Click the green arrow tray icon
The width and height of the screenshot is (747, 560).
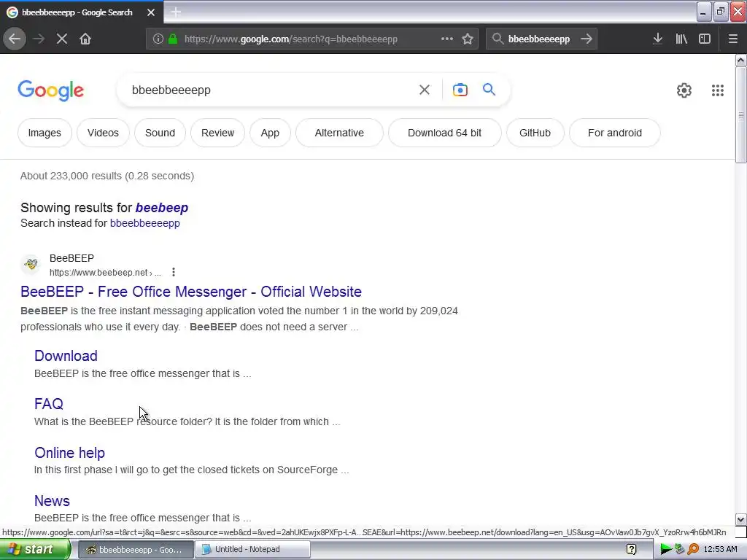[x=666, y=549]
